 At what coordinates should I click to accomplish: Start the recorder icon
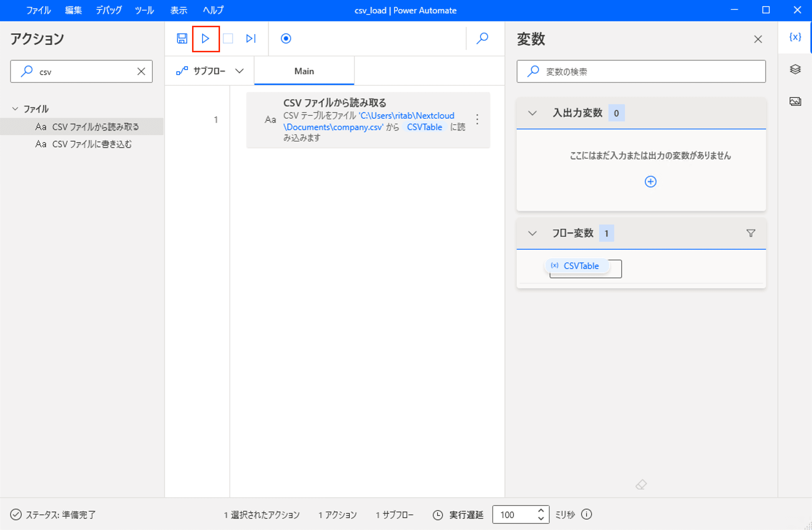pyautogui.click(x=286, y=38)
